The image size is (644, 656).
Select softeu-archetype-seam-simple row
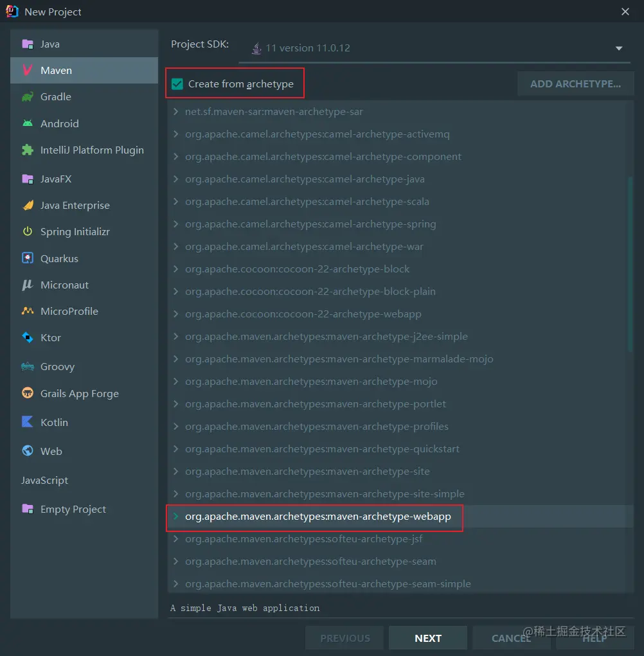[x=401, y=583]
